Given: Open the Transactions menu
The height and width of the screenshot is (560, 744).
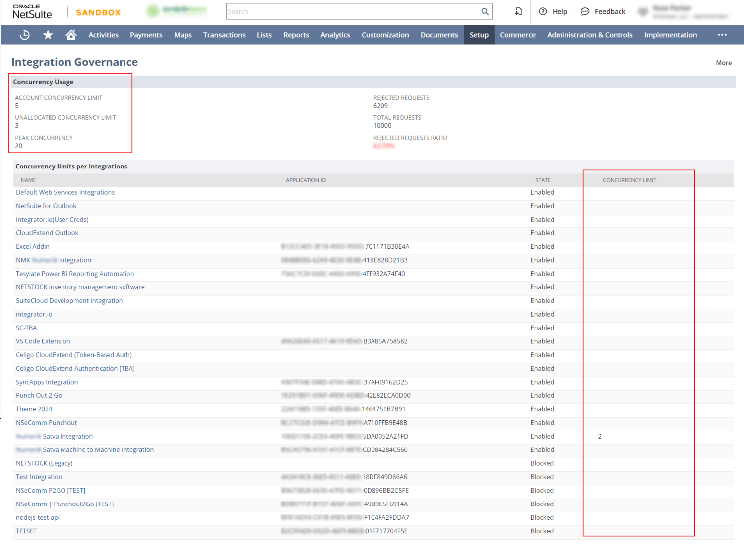Looking at the screenshot, I should click(224, 35).
